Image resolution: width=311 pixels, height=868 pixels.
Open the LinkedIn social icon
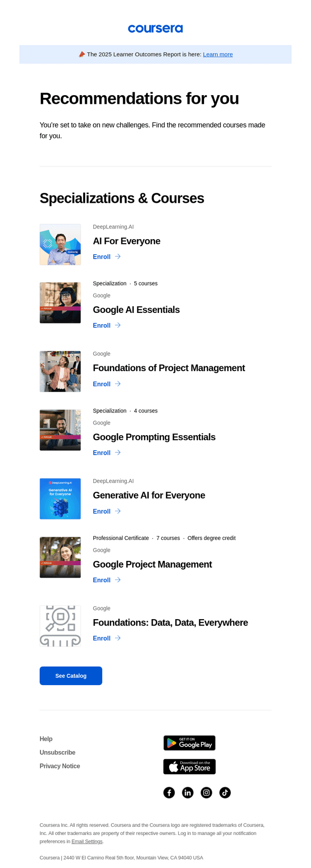pyautogui.click(x=188, y=792)
